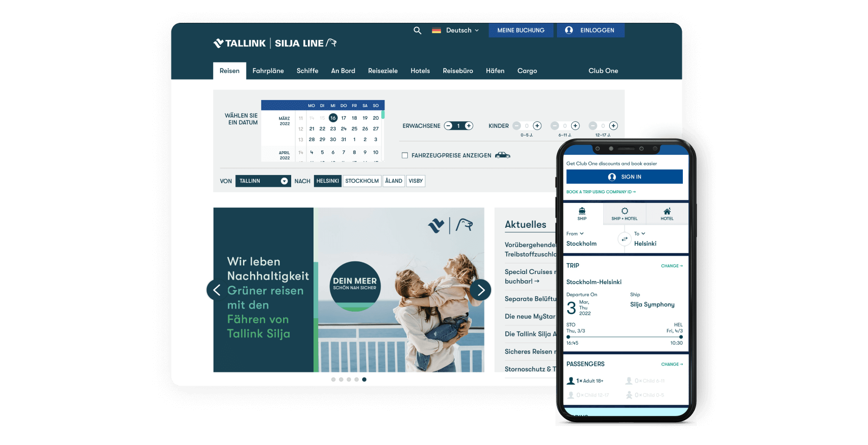Open the search magnifier icon
Viewport: 868px width, 445px height.
(x=417, y=30)
